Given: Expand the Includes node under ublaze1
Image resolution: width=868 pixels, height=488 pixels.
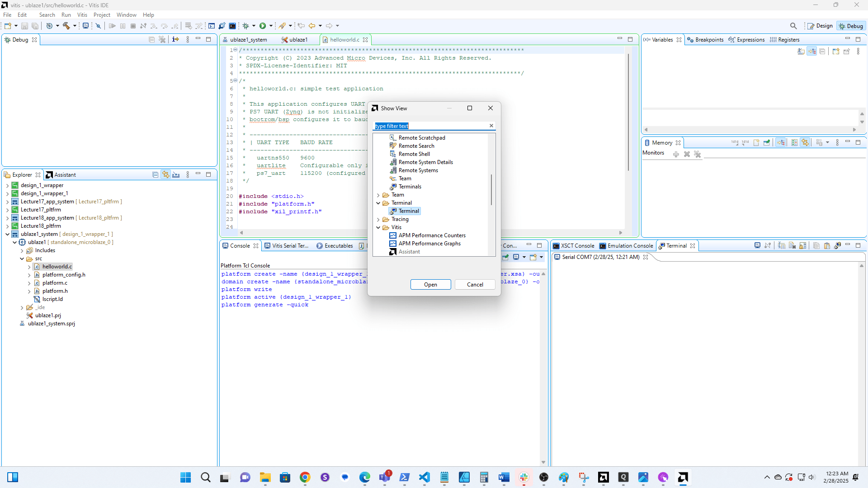Looking at the screenshot, I should coord(22,251).
